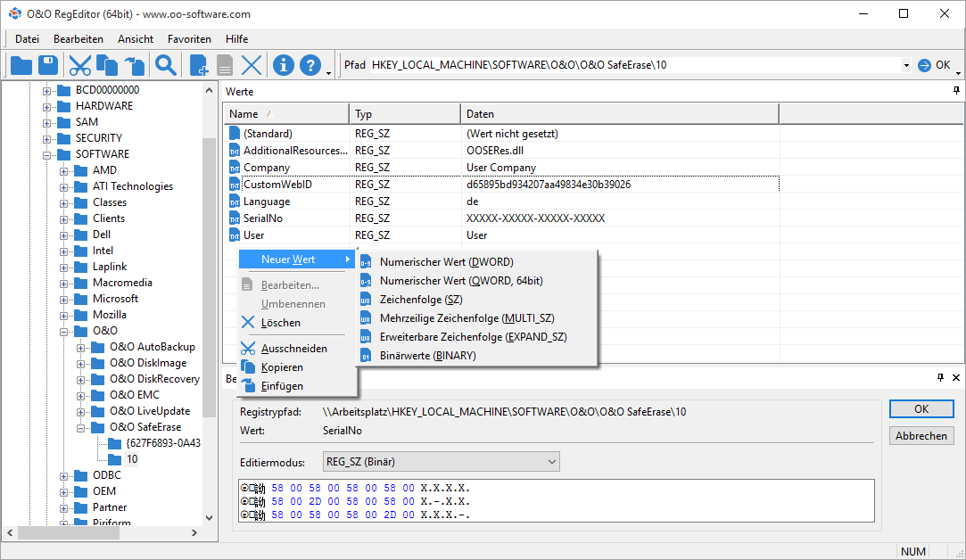Expand the HARDWARE tree node
966x560 pixels.
click(46, 107)
